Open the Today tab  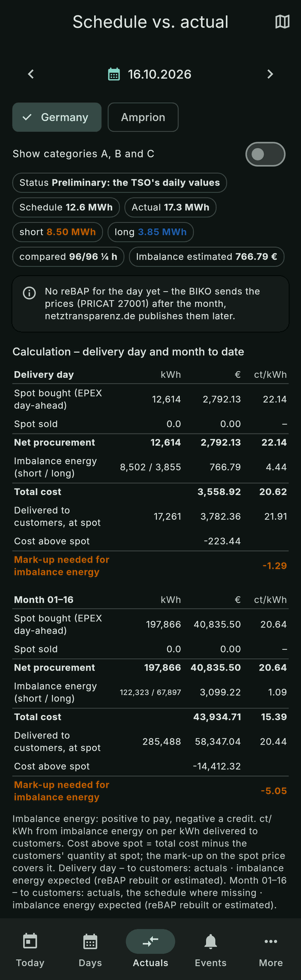coord(30,950)
